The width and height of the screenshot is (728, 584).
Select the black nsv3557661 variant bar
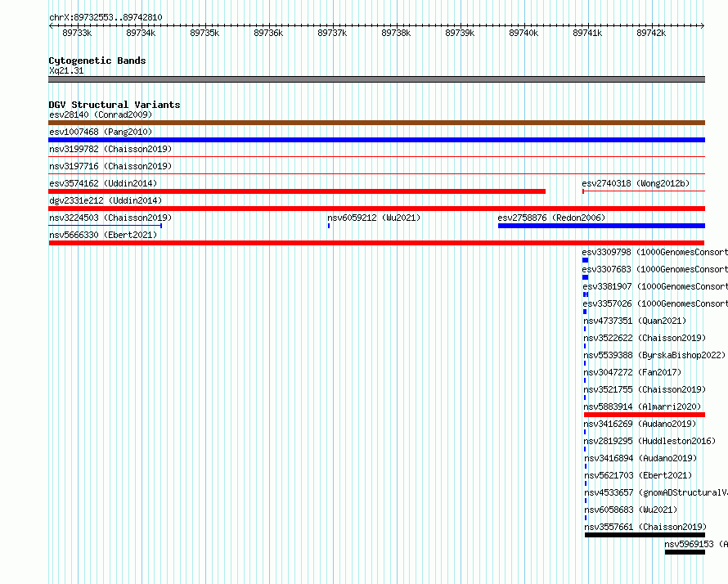click(645, 535)
